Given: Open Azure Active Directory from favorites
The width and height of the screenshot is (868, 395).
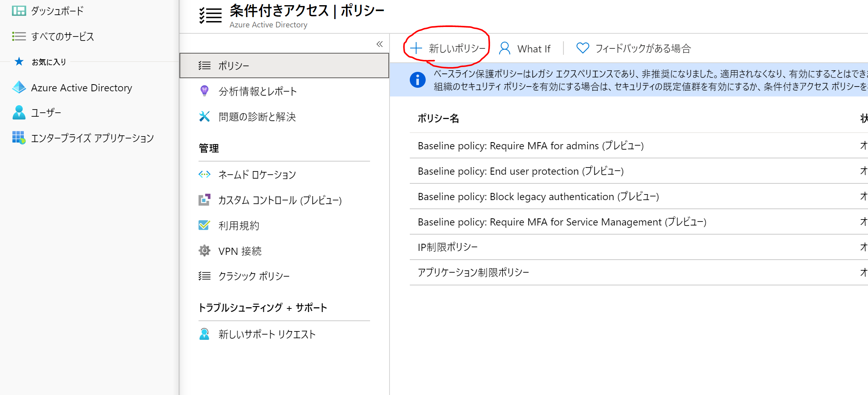Looking at the screenshot, I should tap(81, 88).
